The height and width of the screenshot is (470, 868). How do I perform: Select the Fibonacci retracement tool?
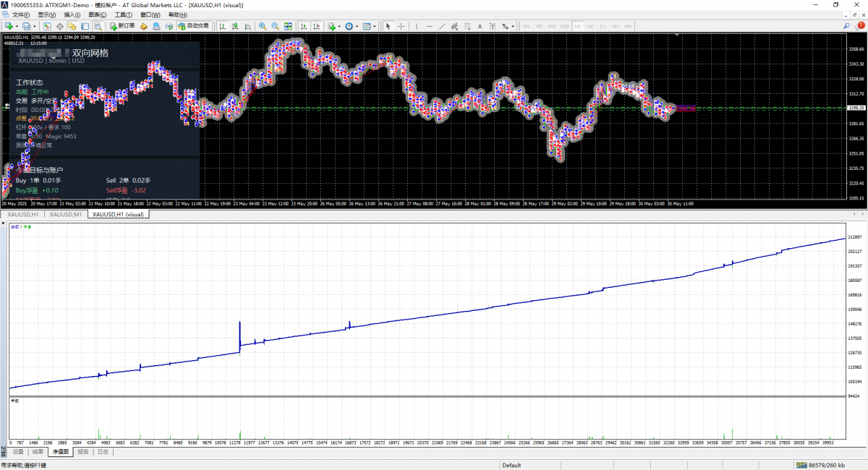pos(467,26)
